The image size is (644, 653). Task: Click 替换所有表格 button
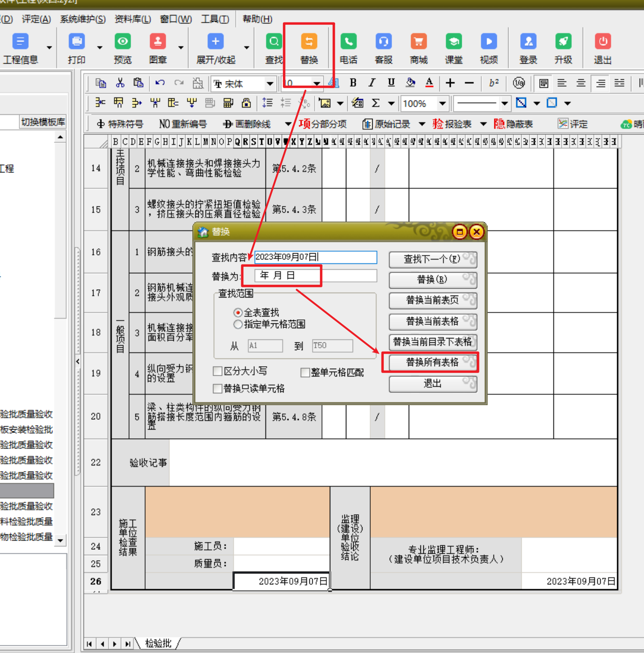(x=433, y=362)
